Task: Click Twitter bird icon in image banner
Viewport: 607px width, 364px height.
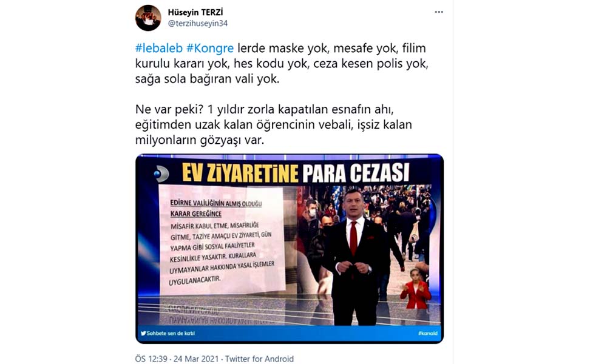Action: (x=143, y=333)
